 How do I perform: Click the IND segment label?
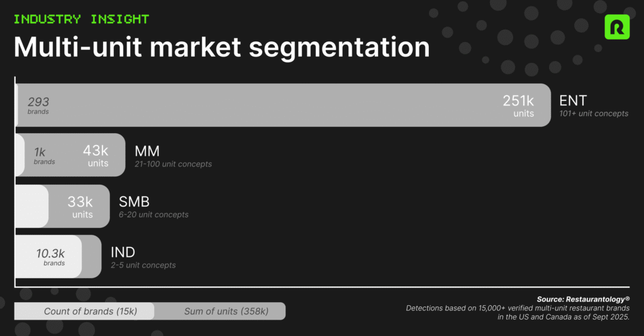(123, 252)
